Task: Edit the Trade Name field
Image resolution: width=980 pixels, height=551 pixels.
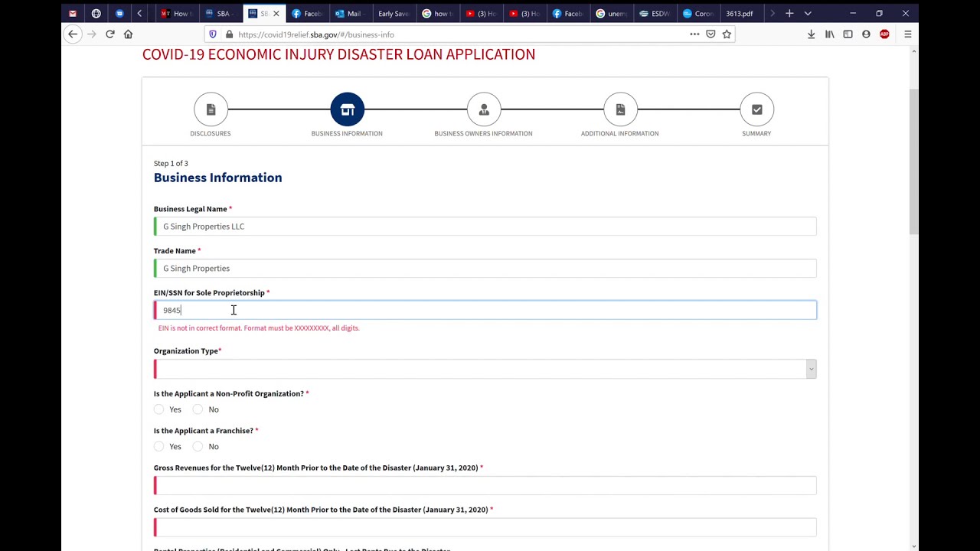Action: tap(485, 269)
